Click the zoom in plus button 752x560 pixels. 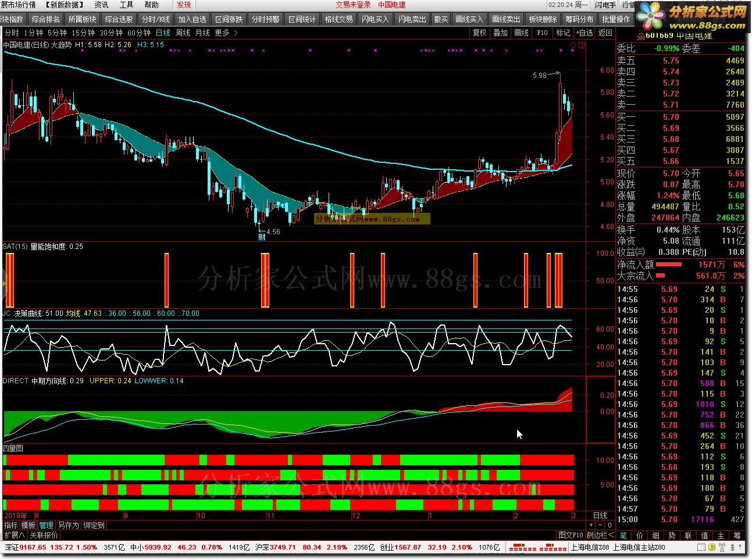(x=591, y=525)
